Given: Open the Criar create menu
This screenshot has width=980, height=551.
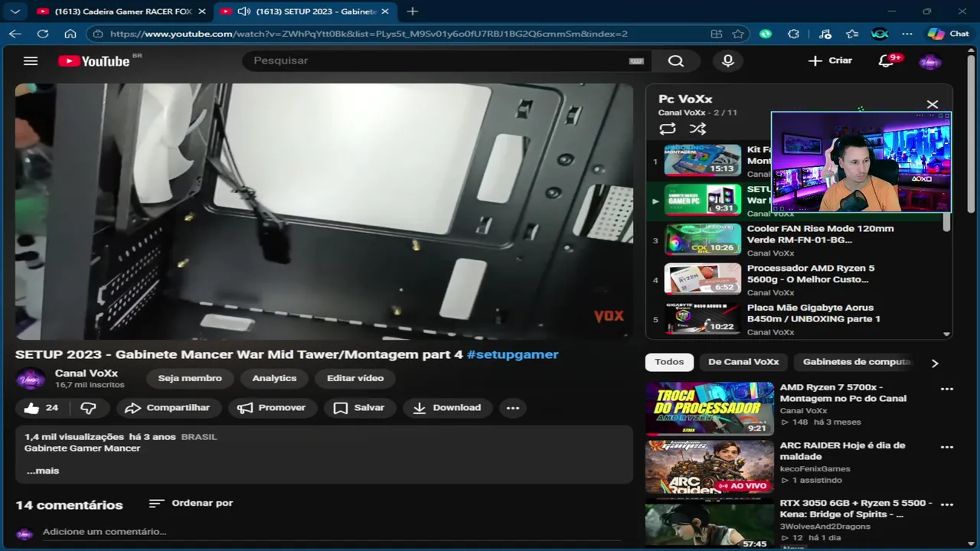Looking at the screenshot, I should tap(830, 60).
